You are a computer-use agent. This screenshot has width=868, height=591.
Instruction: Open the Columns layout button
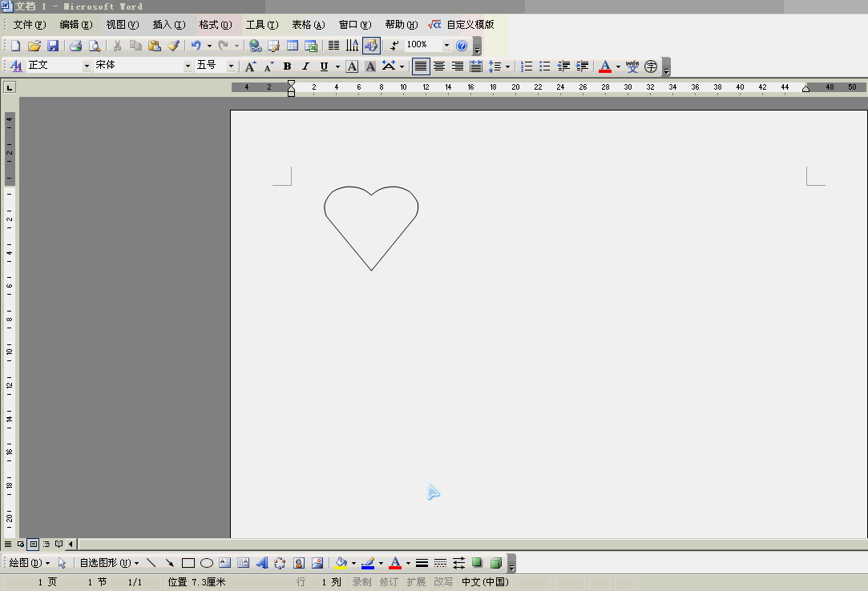pos(333,46)
